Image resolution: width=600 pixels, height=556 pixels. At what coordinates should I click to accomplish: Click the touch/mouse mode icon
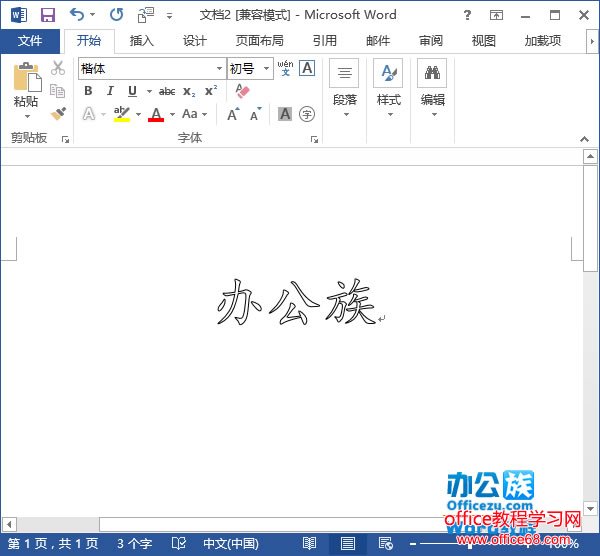click(146, 15)
